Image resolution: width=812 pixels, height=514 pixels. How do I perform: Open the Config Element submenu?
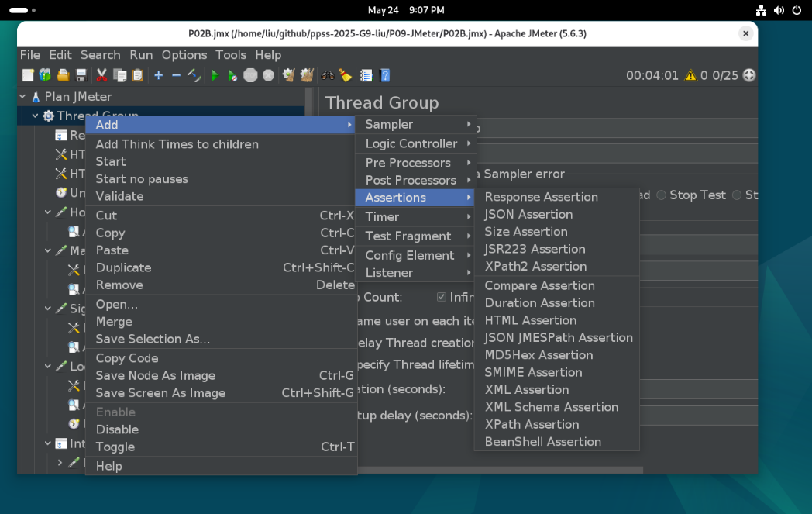click(416, 255)
